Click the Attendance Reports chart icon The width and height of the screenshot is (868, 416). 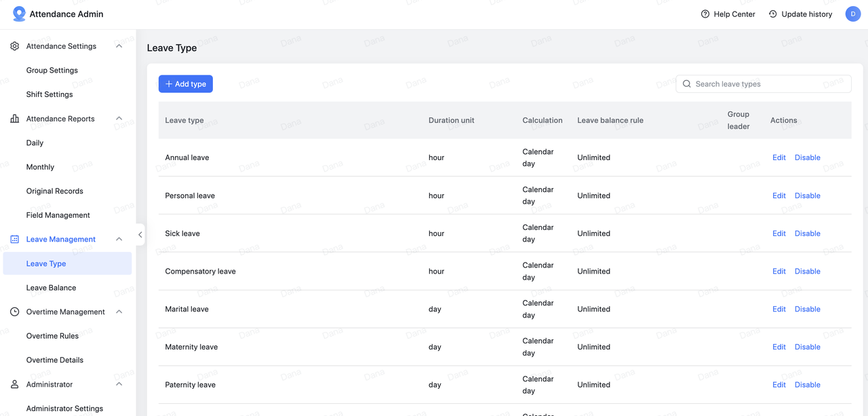tap(15, 119)
